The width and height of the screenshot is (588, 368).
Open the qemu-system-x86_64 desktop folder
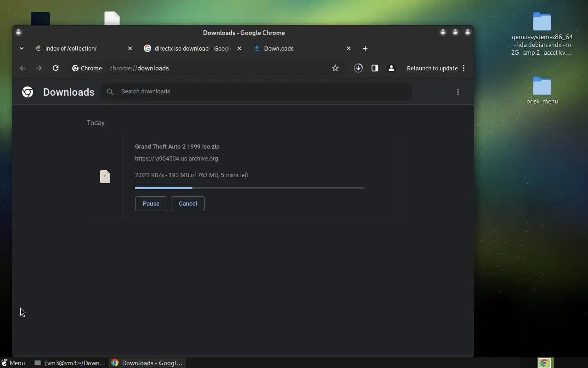[542, 34]
